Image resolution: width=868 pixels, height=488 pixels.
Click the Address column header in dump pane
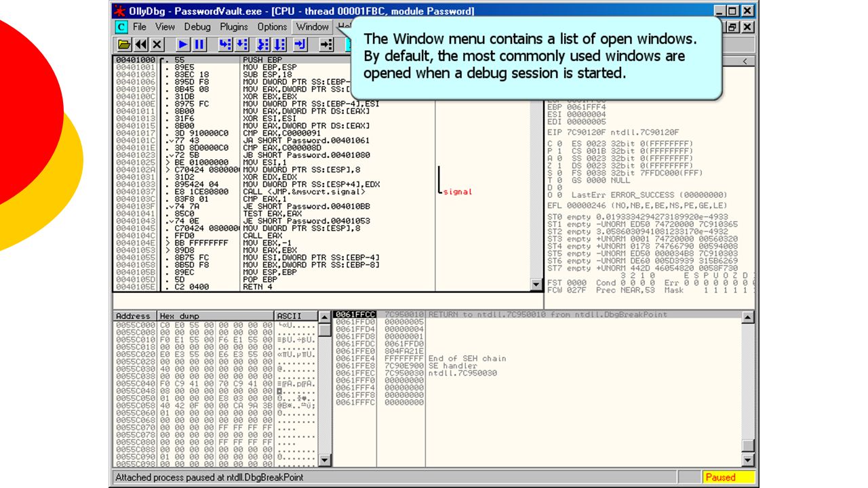point(135,316)
